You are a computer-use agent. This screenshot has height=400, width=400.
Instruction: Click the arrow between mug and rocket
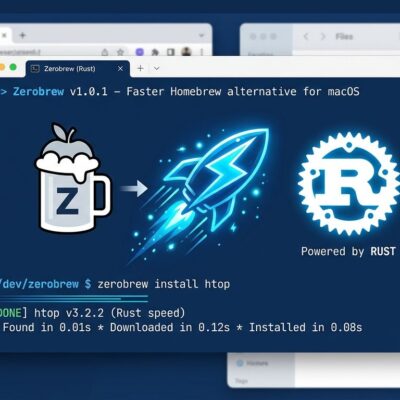[134, 189]
